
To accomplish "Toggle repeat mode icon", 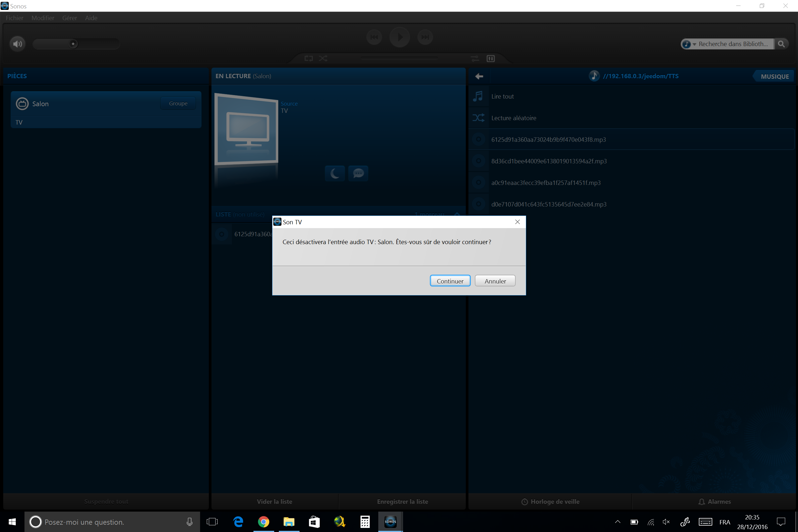I will (308, 58).
